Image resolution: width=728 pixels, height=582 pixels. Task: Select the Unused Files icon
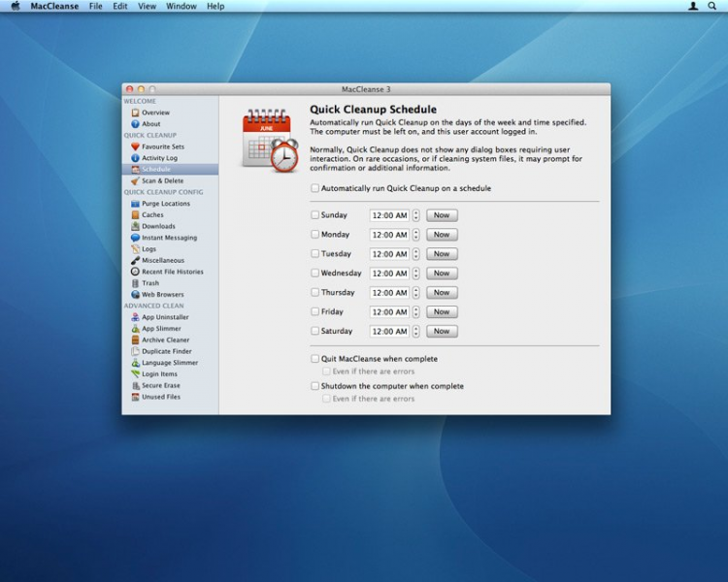[135, 397]
